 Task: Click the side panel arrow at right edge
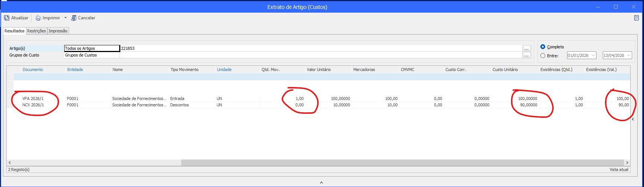point(633,119)
